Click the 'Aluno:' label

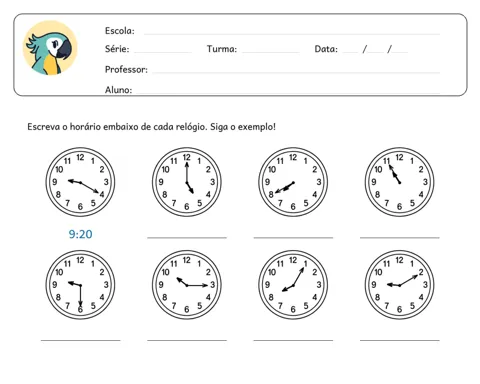point(118,90)
